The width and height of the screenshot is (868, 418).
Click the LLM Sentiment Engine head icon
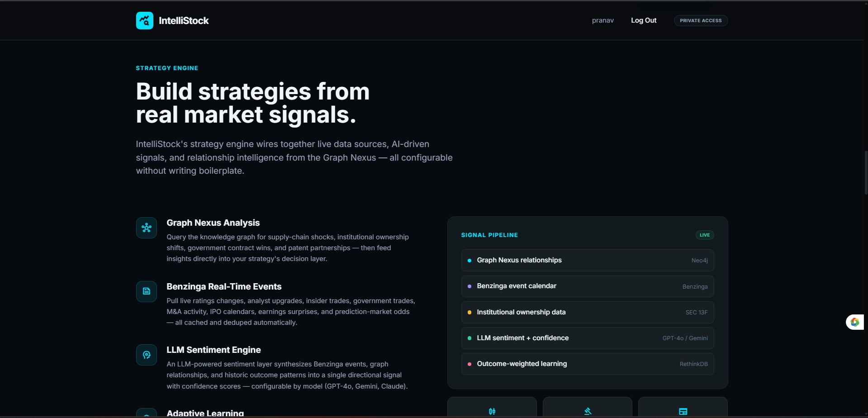click(147, 355)
